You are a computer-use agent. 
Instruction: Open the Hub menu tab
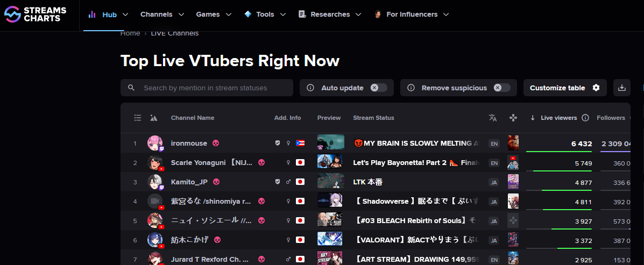109,15
